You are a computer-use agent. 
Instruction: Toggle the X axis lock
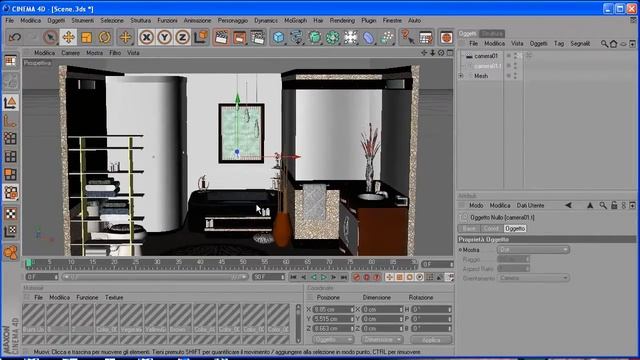pos(146,37)
